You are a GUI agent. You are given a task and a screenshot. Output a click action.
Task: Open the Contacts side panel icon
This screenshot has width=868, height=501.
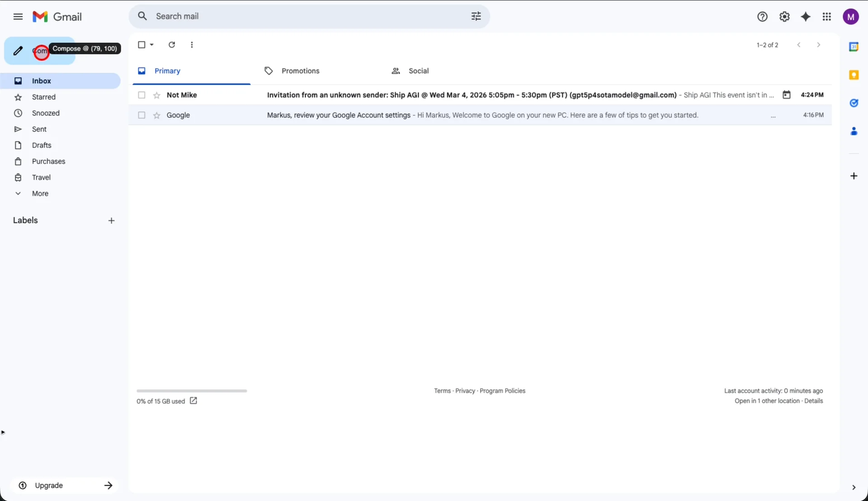pos(854,132)
